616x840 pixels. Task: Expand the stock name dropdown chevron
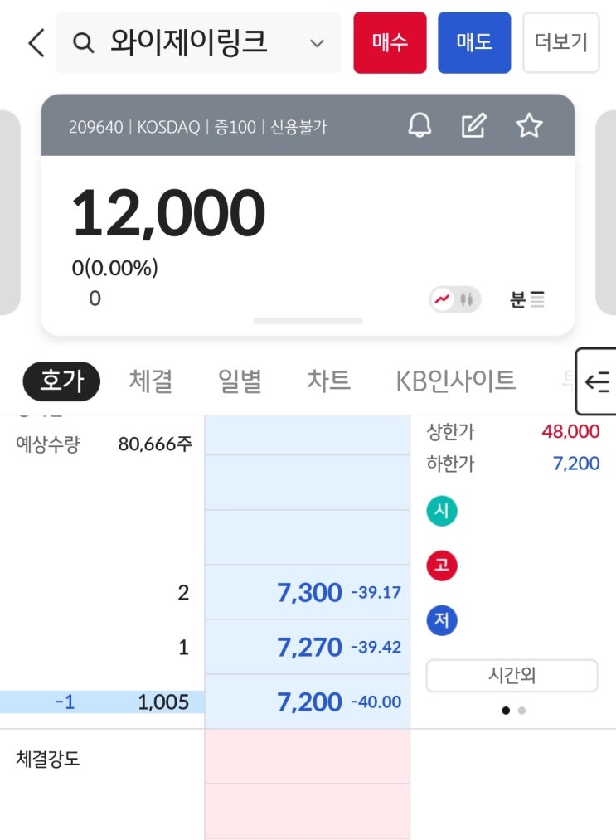coord(317,43)
